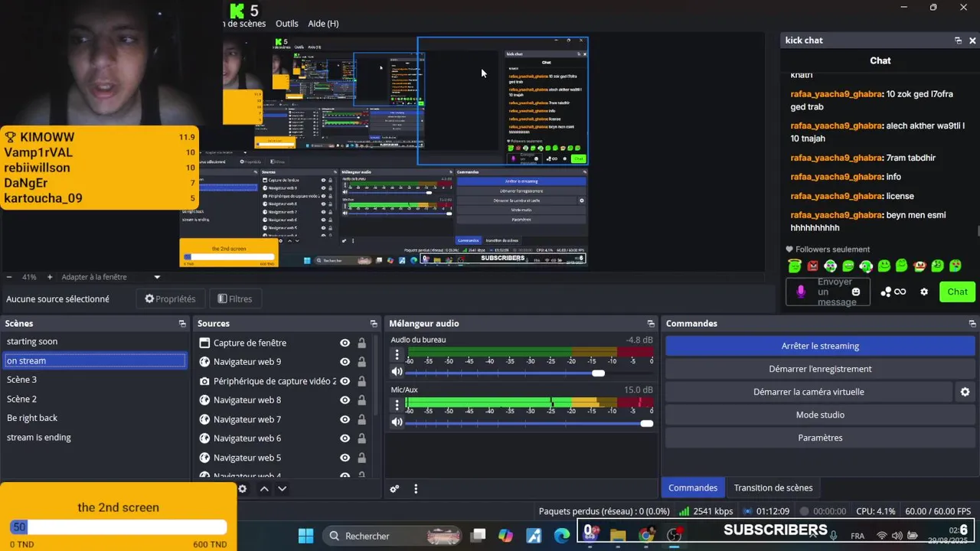
Task: Hide the Navigateur web 9 source
Action: pyautogui.click(x=345, y=362)
